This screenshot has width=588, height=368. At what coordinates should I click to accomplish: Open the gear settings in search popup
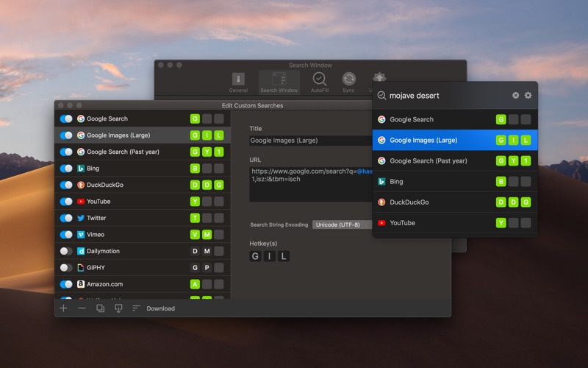[528, 96]
